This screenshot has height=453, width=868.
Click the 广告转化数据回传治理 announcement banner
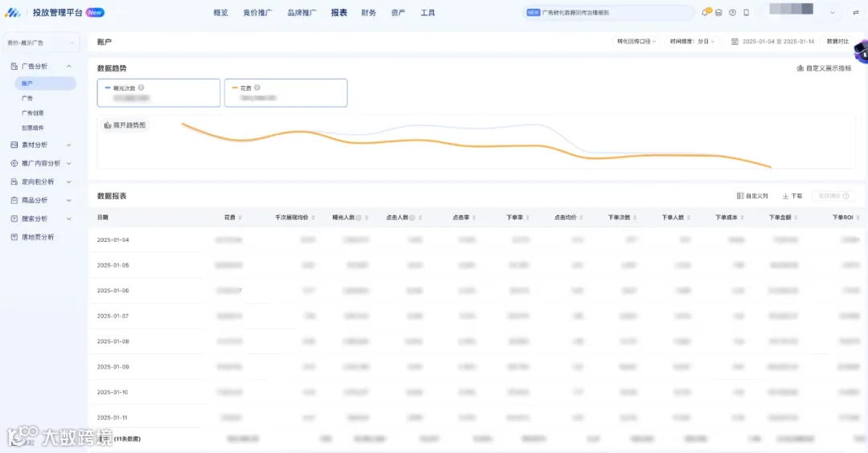point(608,12)
